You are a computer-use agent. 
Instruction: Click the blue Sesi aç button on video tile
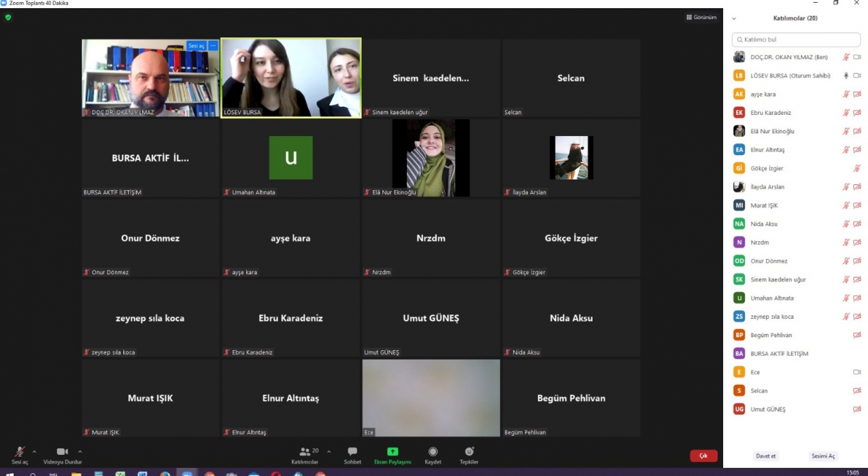pos(196,46)
